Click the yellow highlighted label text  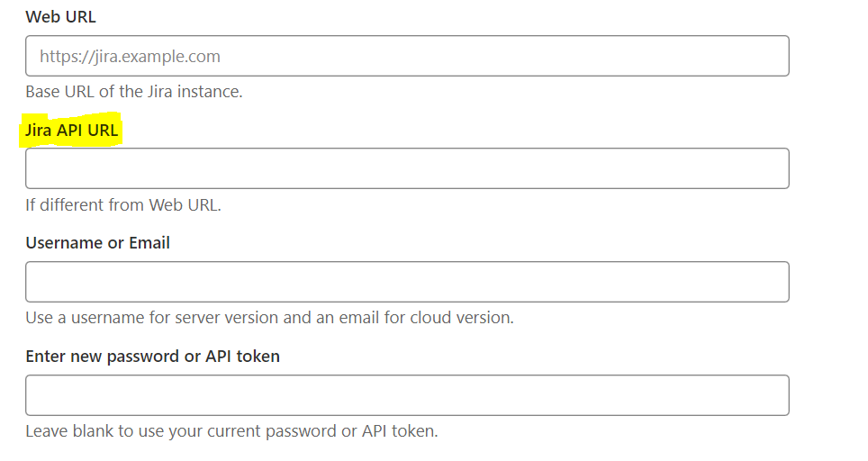tap(71, 131)
